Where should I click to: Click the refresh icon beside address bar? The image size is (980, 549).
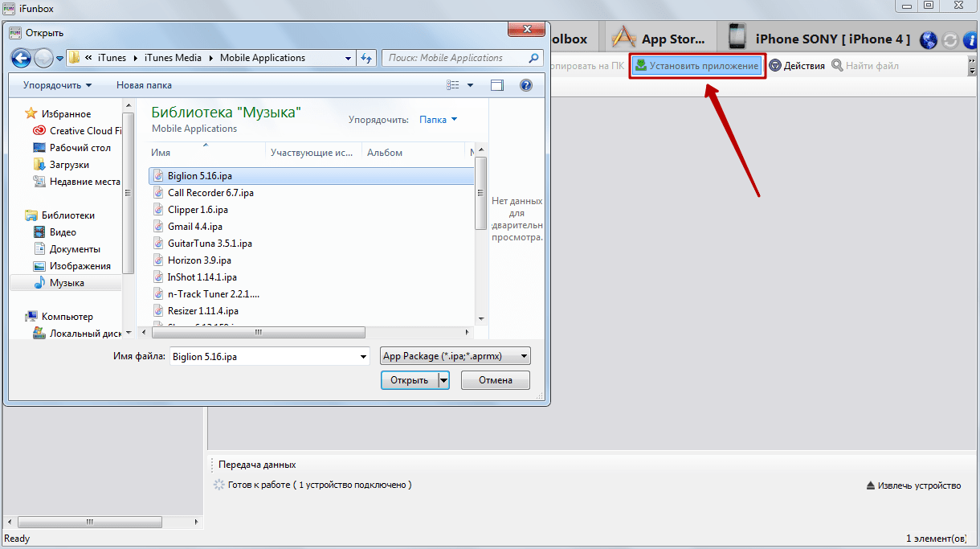(367, 58)
